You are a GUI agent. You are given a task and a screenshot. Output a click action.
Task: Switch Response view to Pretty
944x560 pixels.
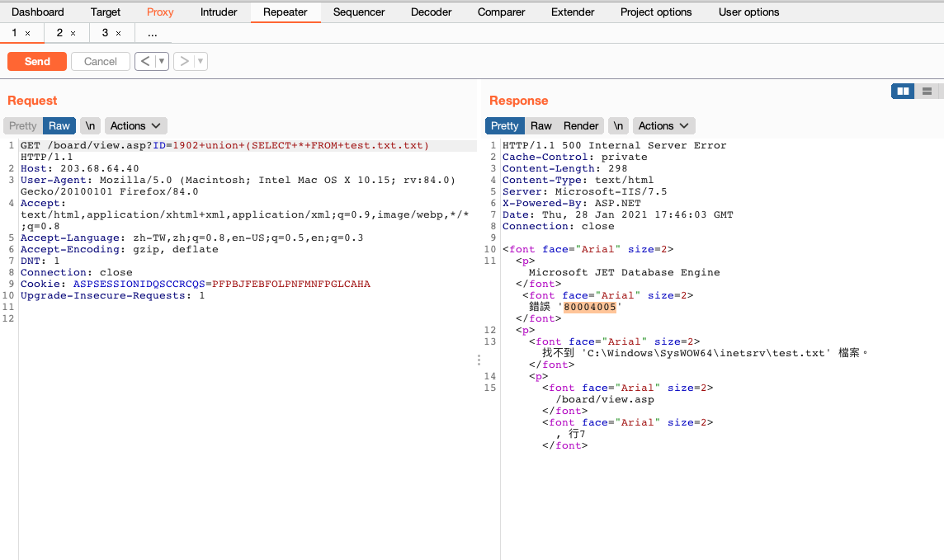[504, 125]
